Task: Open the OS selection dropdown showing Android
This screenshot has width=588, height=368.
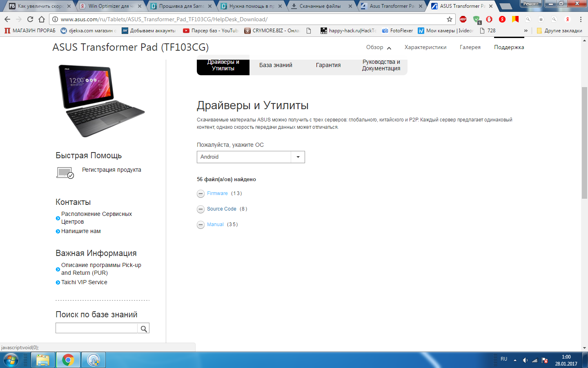Action: (x=251, y=157)
